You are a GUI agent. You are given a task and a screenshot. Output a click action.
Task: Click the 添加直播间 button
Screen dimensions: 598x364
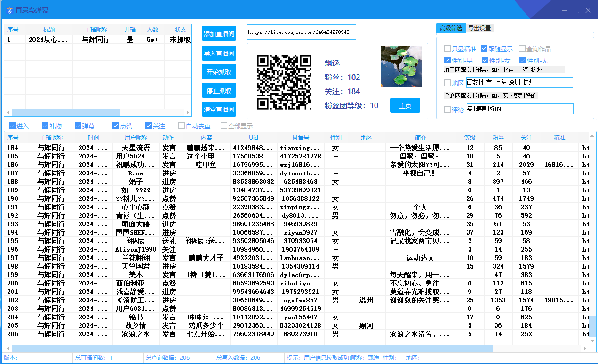(219, 34)
